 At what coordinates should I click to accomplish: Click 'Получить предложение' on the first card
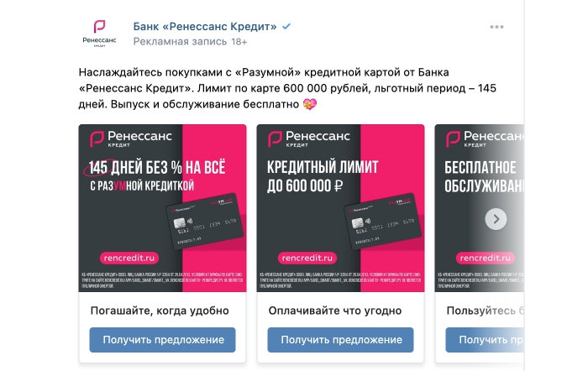point(162,340)
